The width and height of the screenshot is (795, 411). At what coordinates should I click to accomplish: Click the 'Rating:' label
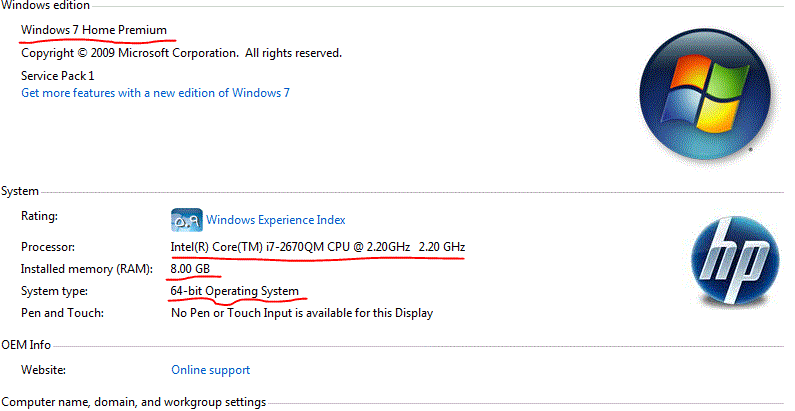pyautogui.click(x=40, y=216)
